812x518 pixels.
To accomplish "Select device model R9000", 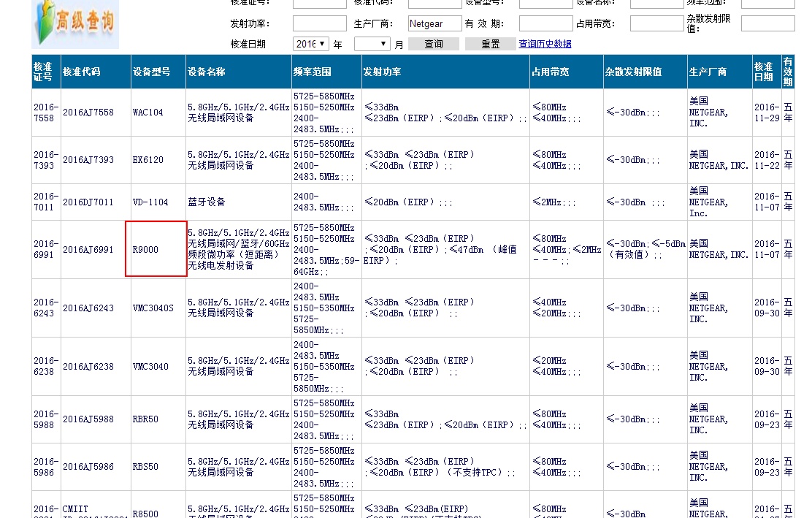I will click(x=145, y=250).
